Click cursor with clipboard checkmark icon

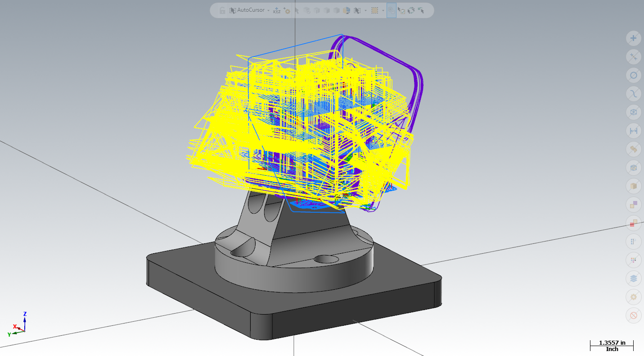pos(401,10)
